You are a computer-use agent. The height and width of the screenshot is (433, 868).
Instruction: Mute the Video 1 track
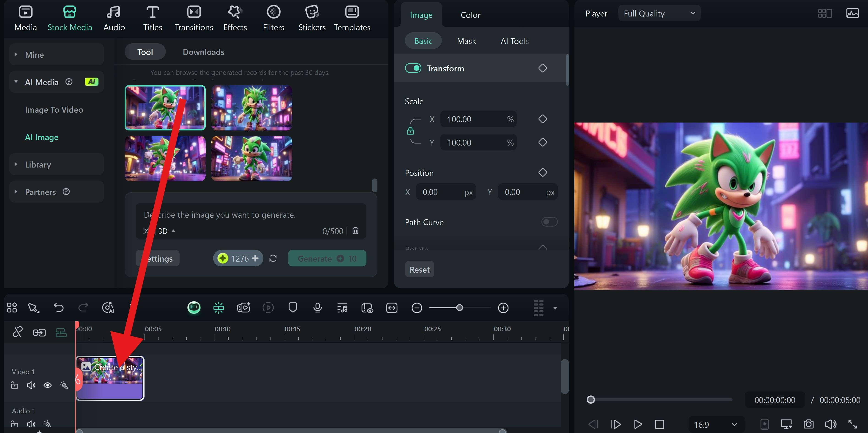31,385
